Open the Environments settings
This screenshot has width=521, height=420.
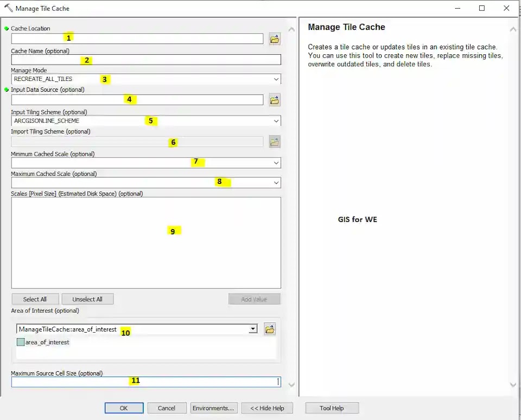214,408
